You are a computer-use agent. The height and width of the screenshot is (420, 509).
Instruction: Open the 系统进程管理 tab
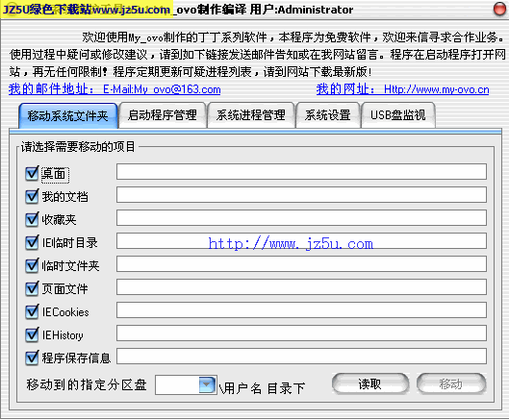[x=251, y=115]
